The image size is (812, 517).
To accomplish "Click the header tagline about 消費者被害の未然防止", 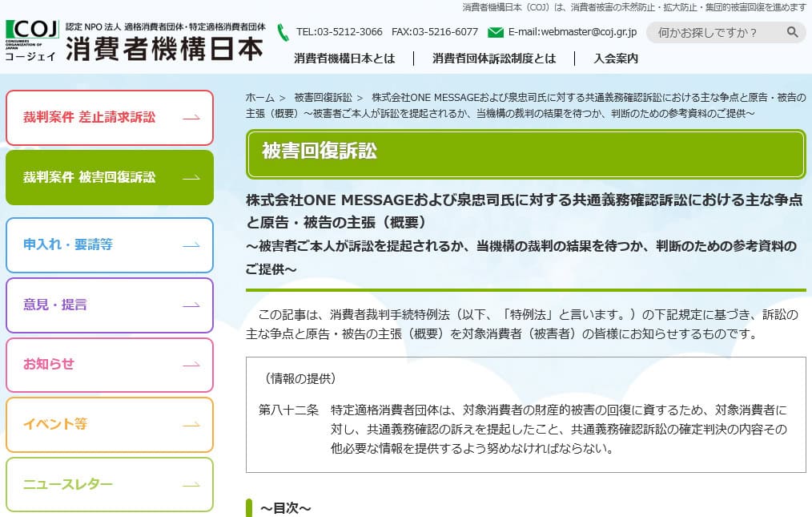I will coord(634,7).
